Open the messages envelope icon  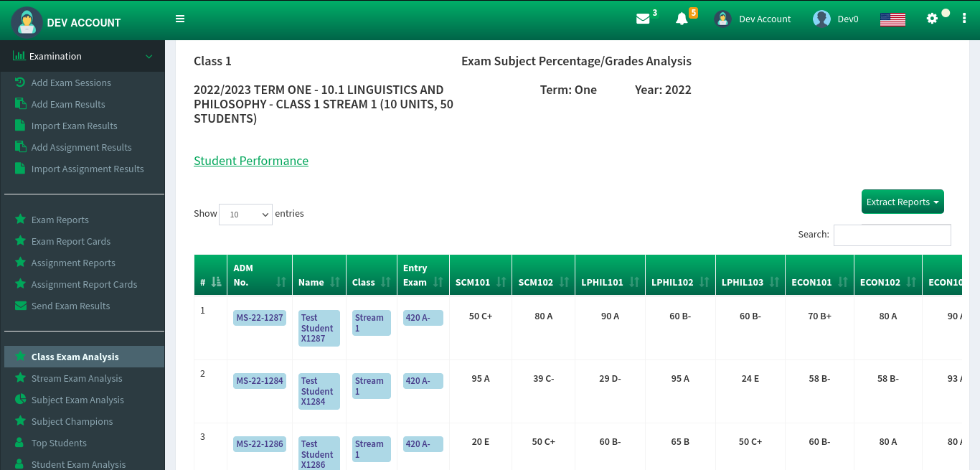643,19
